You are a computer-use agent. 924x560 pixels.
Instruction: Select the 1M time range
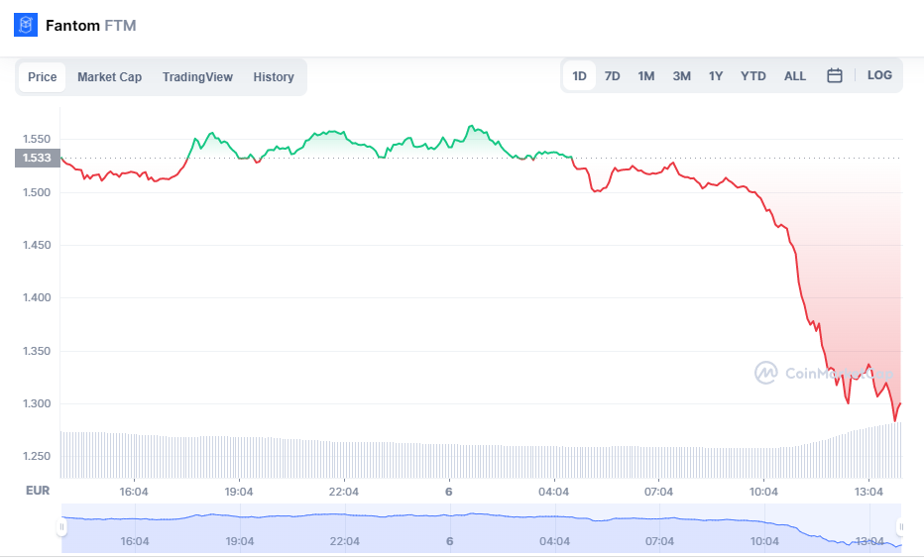click(645, 76)
